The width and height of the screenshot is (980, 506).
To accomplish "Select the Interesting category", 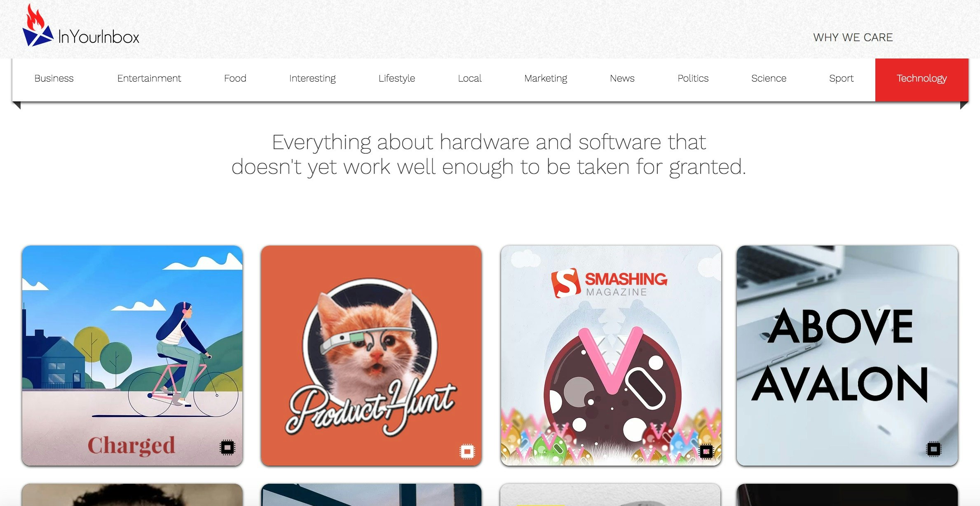I will point(312,78).
